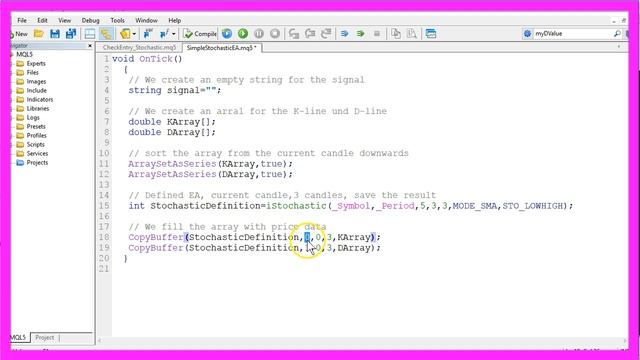Toggle the Toolbox panel icon

click(90, 33)
